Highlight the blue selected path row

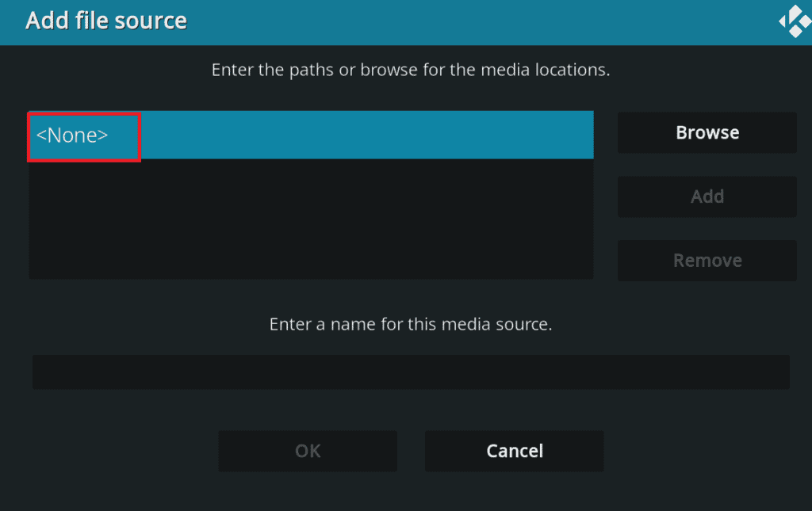click(365, 135)
